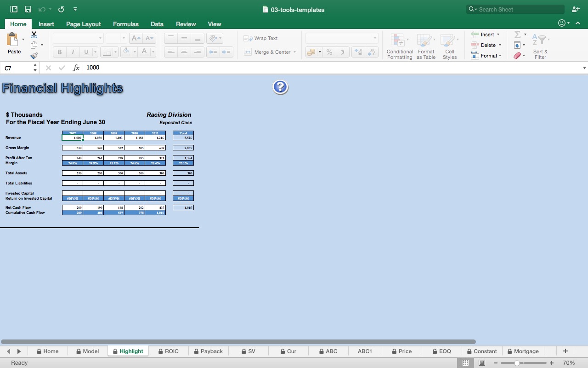Expand the Insert cells dropdown

(x=498, y=34)
